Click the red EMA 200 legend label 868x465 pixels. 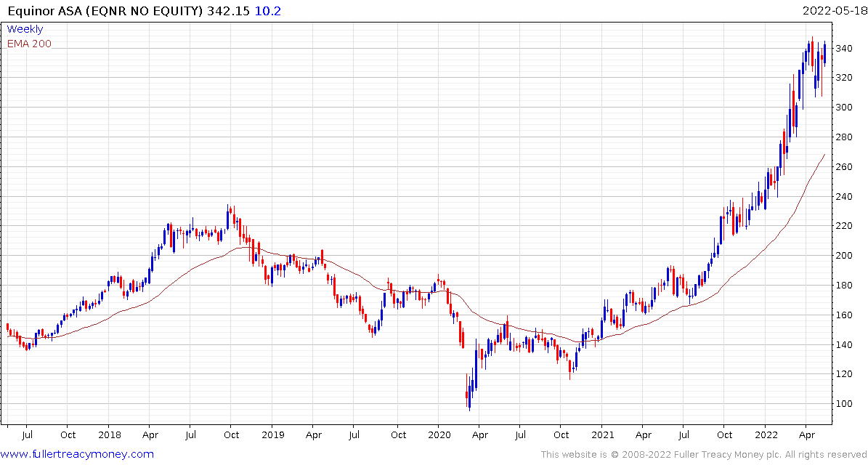[x=29, y=44]
